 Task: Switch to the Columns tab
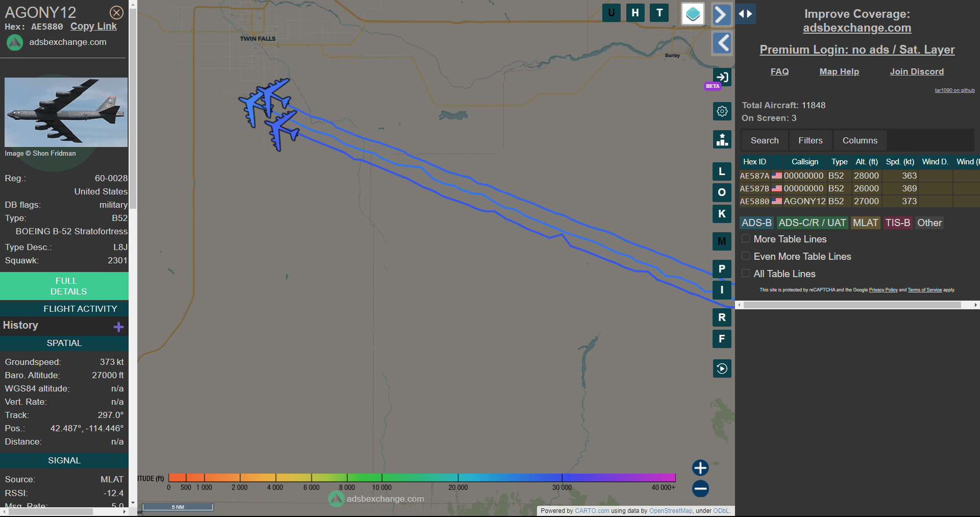coord(860,140)
